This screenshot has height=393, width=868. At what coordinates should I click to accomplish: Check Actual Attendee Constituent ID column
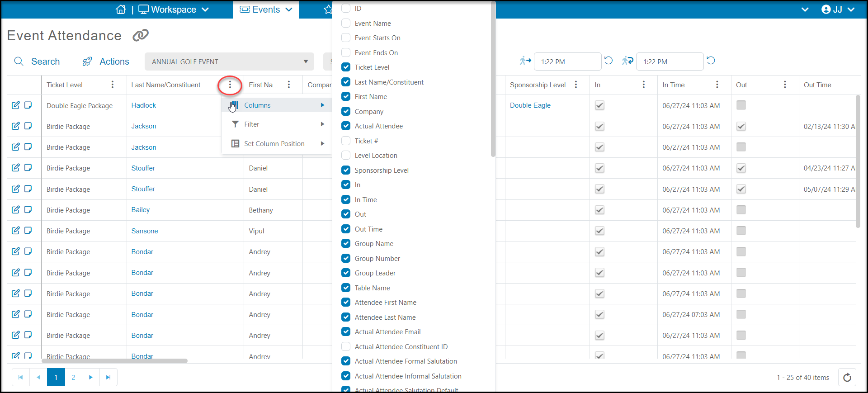[x=346, y=346]
